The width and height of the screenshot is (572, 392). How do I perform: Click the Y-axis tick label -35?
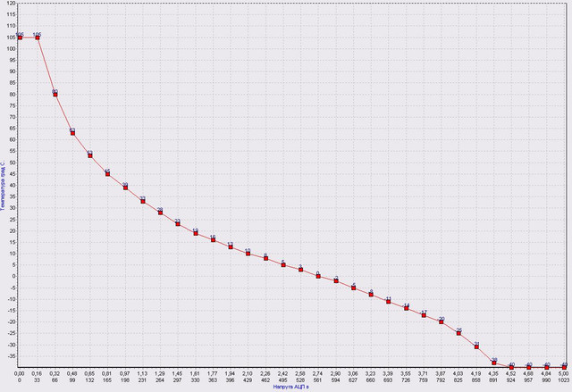[12, 356]
